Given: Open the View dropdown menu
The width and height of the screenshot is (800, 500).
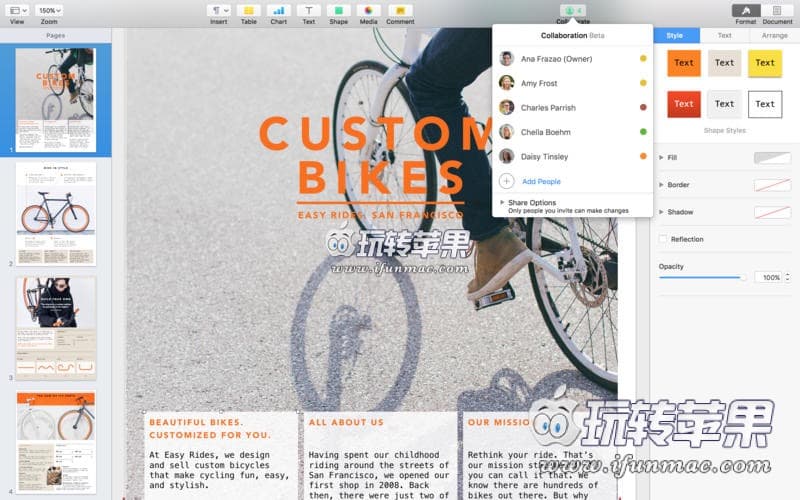Looking at the screenshot, I should click(17, 10).
